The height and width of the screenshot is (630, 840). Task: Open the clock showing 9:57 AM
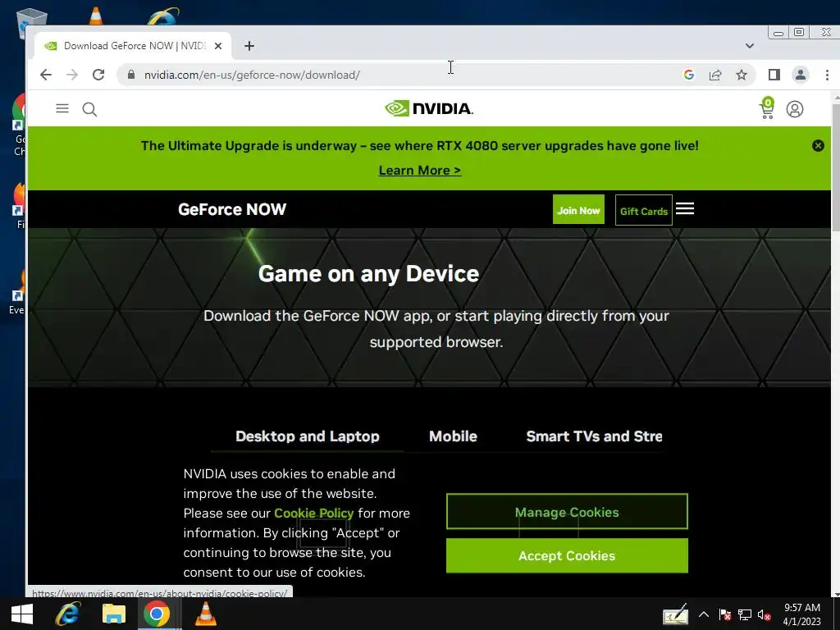(802, 614)
